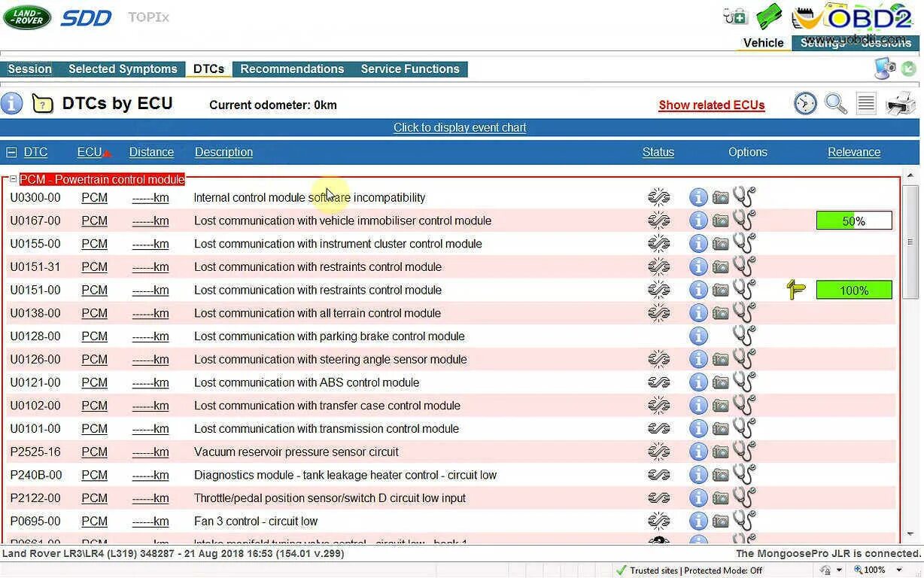Click the clock icon in the toolbar
The height and width of the screenshot is (578, 924).
pos(805,103)
